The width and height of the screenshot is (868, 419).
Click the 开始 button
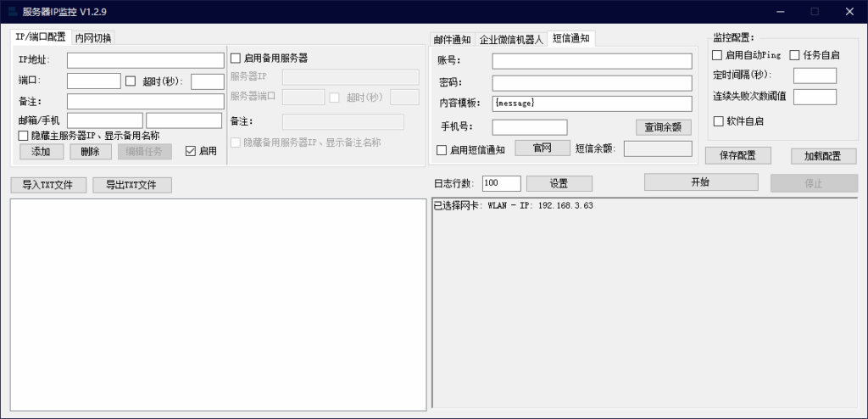(x=701, y=182)
